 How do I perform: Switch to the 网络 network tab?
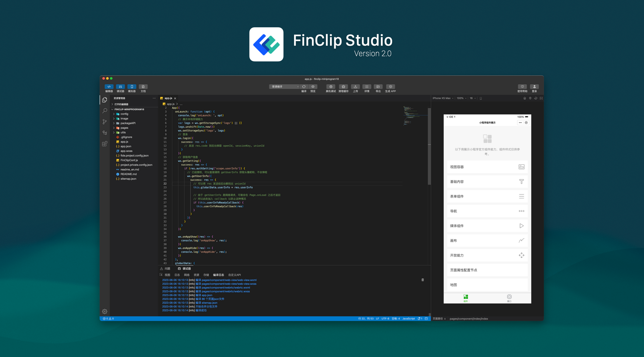[x=187, y=275]
